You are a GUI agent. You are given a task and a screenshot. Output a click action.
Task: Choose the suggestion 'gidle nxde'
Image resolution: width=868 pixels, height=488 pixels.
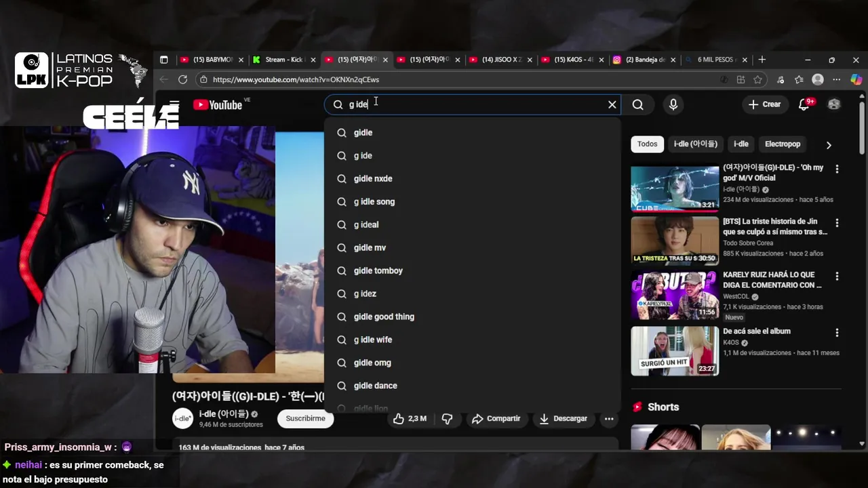coord(472,179)
